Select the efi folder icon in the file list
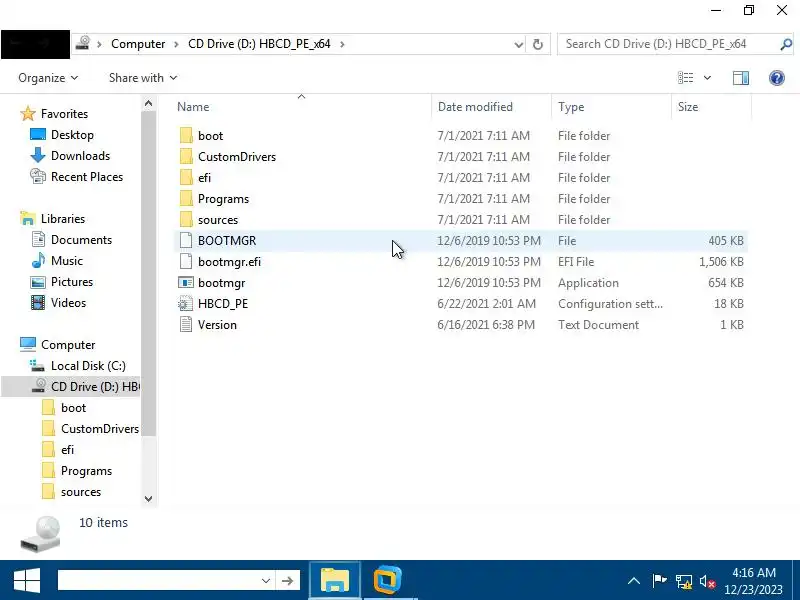The height and width of the screenshot is (600, 800). point(186,178)
